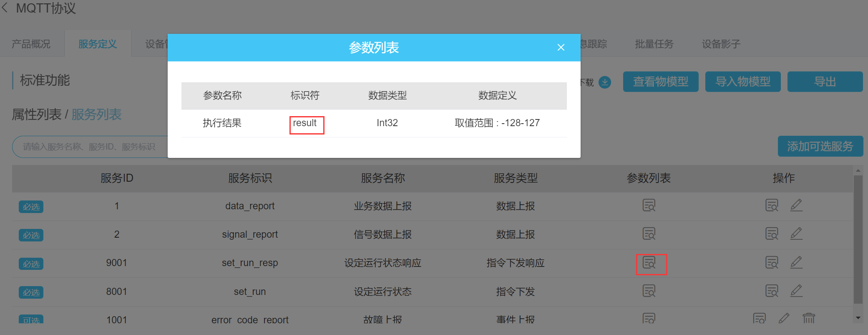
Task: Edit set_run_resp service
Action: [x=796, y=263]
